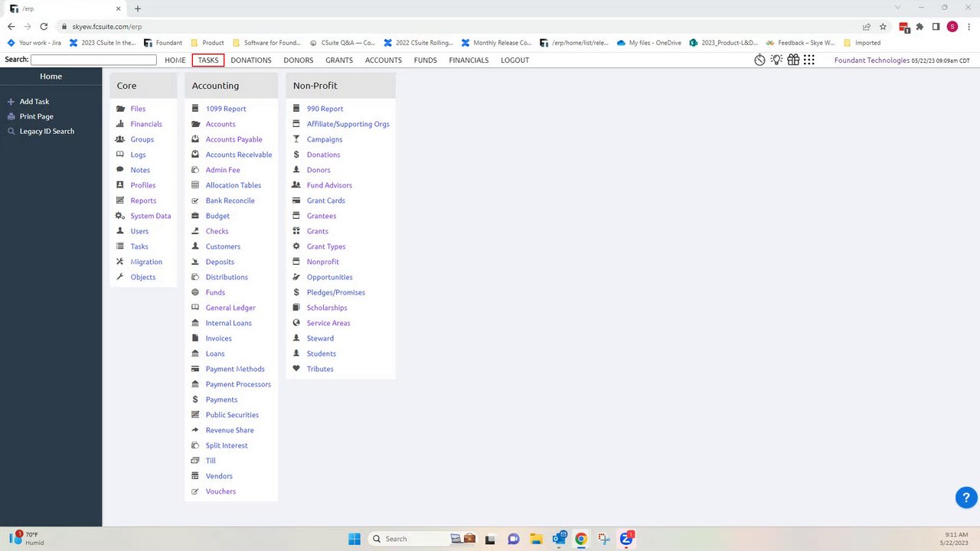Open the Payment Processors link
The height and width of the screenshot is (551, 980).
coord(238,384)
